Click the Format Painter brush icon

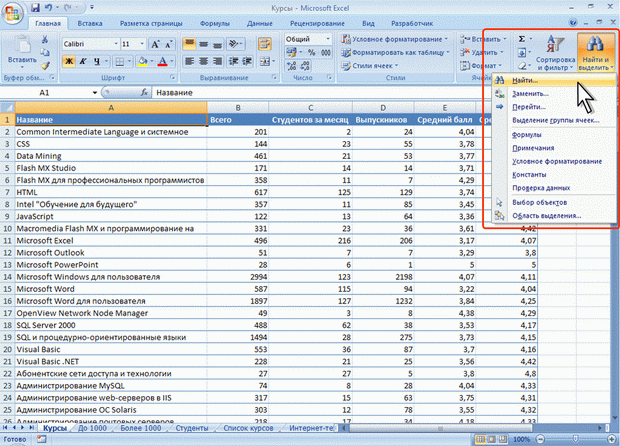tap(45, 65)
